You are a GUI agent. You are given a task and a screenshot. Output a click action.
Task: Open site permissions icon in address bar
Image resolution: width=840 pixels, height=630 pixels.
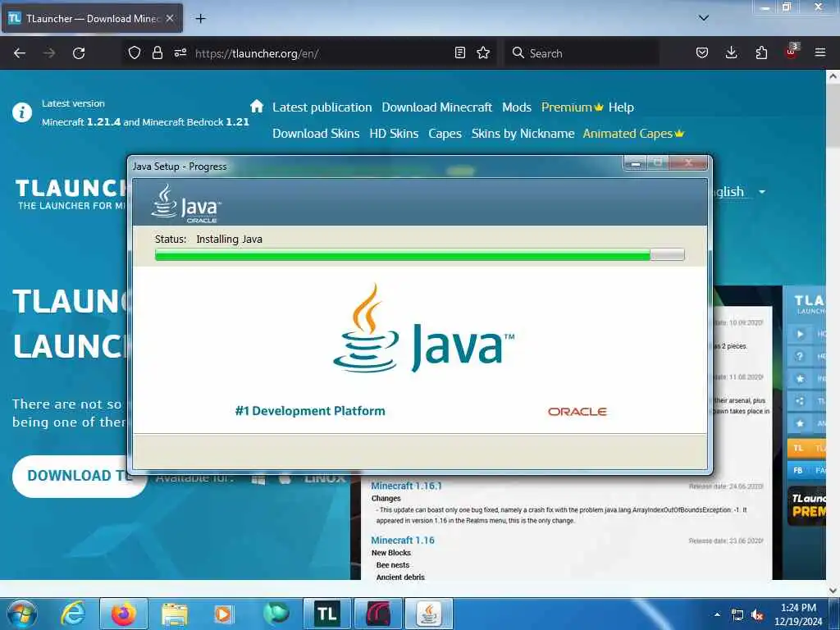pyautogui.click(x=180, y=52)
